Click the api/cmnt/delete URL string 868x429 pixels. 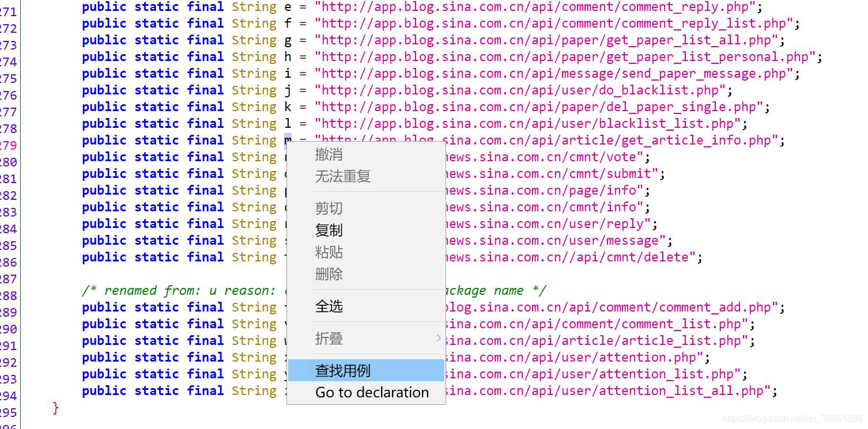coord(571,258)
